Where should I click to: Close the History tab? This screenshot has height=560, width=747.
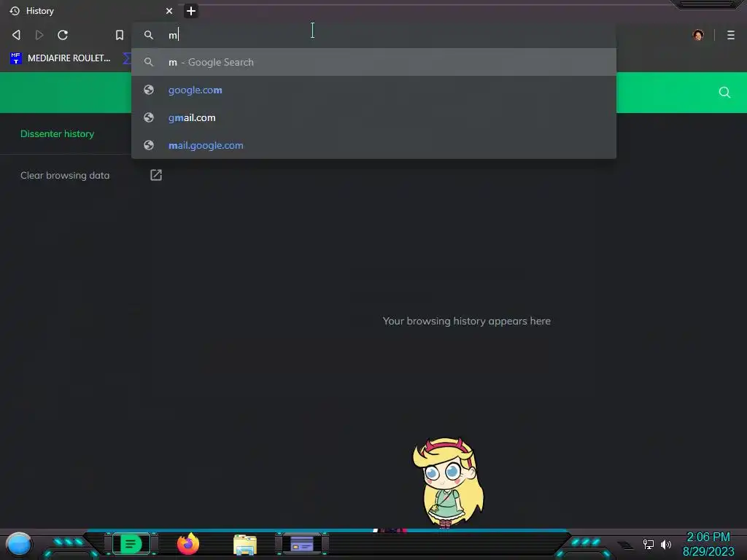pyautogui.click(x=169, y=11)
